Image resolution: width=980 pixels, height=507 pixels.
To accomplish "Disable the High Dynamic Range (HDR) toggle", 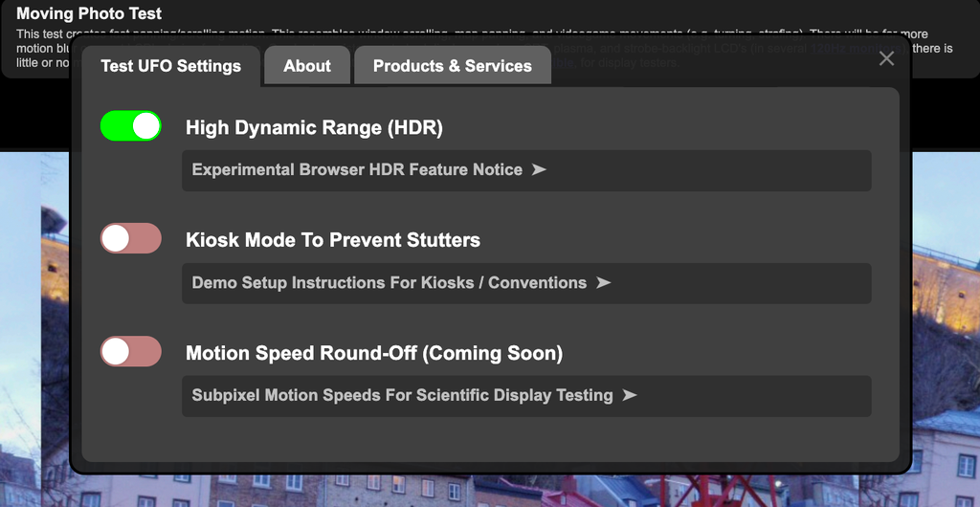I will [x=131, y=126].
